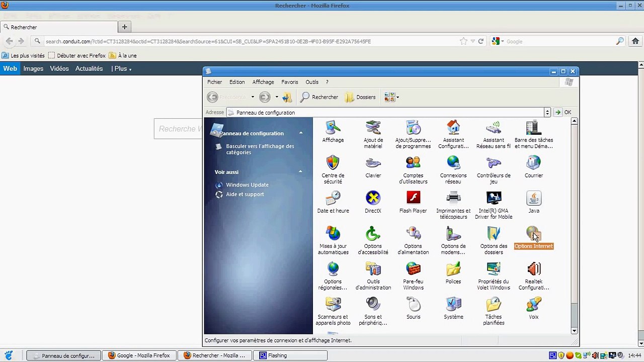
Task: Select Options de modems icon
Action: pos(453,240)
